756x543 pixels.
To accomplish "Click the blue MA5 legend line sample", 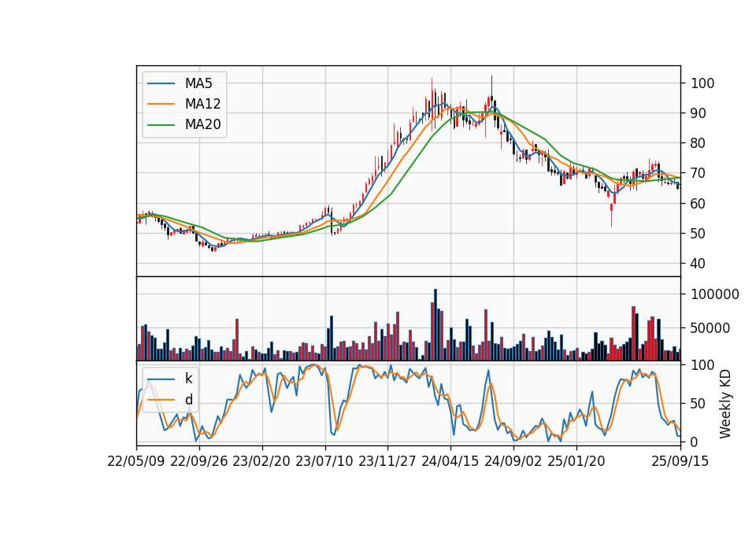I will tap(161, 83).
